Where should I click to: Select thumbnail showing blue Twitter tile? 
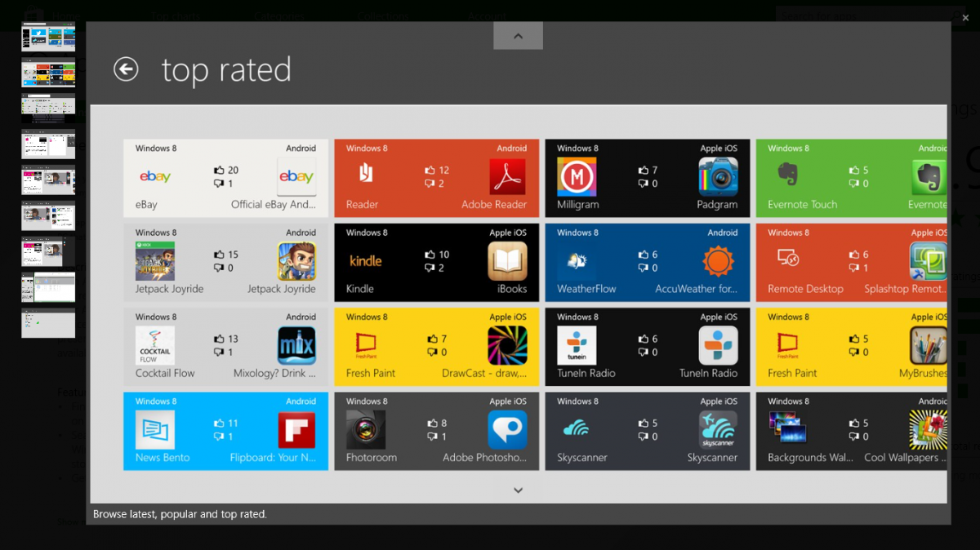[48, 37]
